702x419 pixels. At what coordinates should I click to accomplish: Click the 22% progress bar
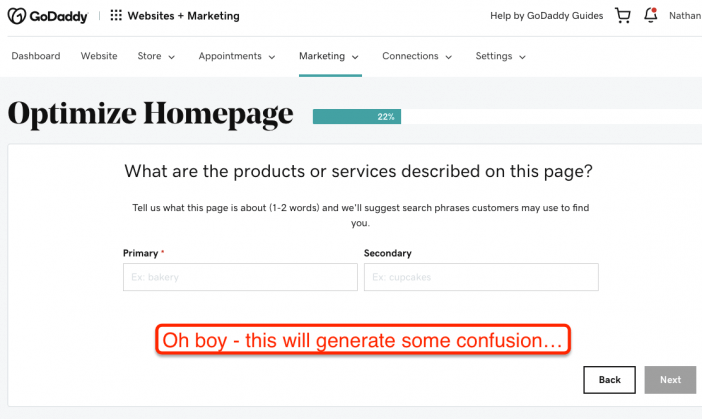coord(357,116)
